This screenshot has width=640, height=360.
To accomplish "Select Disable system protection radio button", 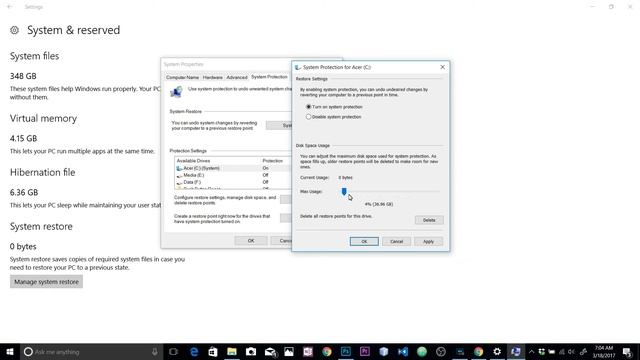I will coord(309,117).
